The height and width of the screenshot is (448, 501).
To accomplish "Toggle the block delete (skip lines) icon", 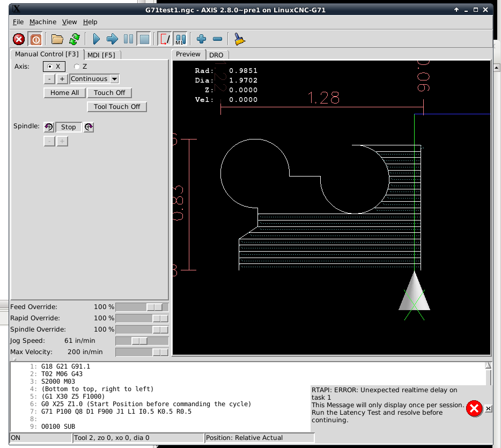I will pos(166,39).
